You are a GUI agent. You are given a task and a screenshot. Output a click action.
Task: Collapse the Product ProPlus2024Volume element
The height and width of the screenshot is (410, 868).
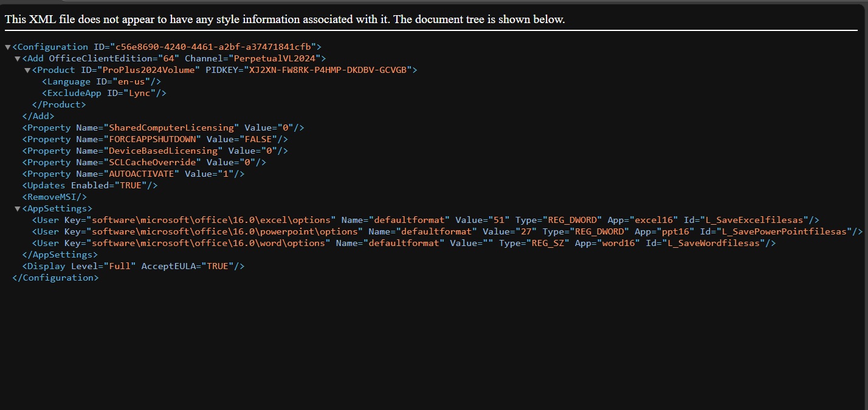pyautogui.click(x=27, y=70)
